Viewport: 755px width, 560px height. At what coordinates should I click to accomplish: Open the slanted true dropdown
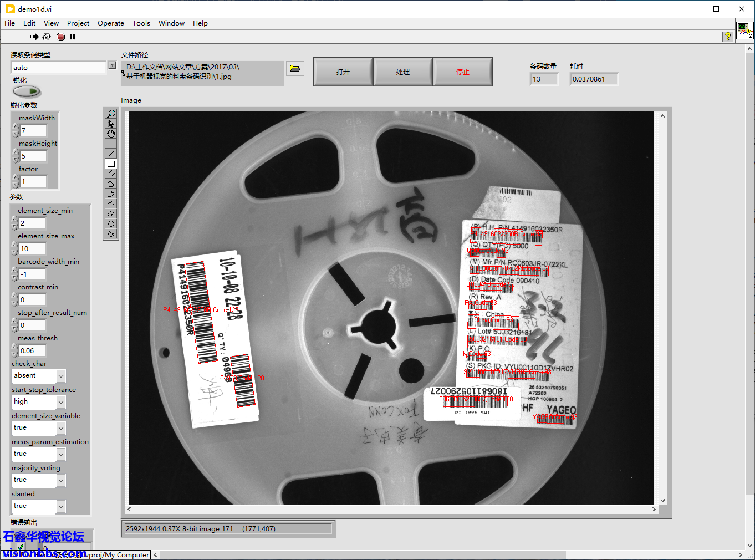click(61, 507)
